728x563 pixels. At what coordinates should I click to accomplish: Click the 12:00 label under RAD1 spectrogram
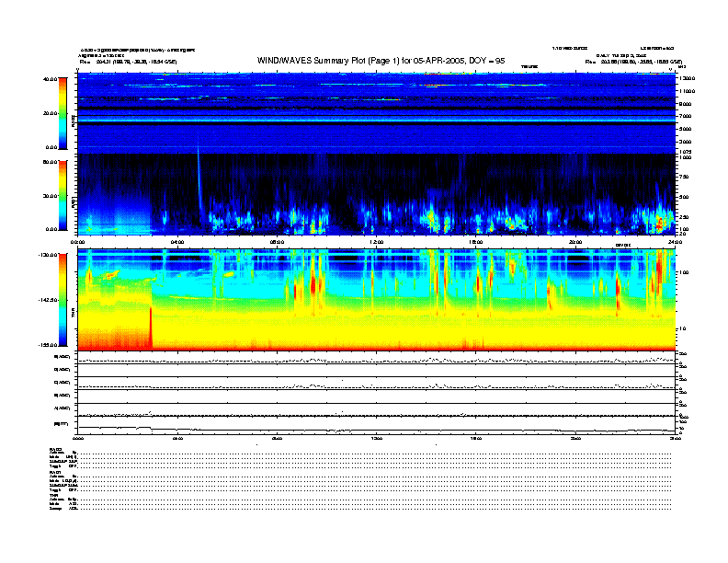[377, 242]
